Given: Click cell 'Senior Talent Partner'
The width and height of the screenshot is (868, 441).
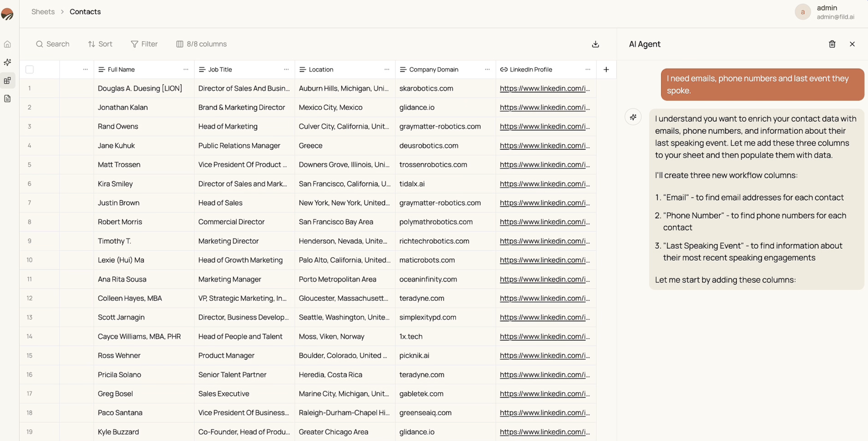Looking at the screenshot, I should (x=244, y=375).
